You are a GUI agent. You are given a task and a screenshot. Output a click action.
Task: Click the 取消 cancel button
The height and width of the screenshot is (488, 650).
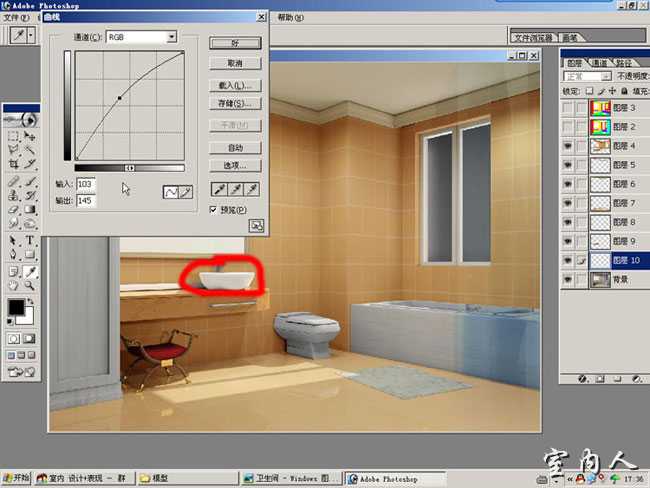point(235,63)
